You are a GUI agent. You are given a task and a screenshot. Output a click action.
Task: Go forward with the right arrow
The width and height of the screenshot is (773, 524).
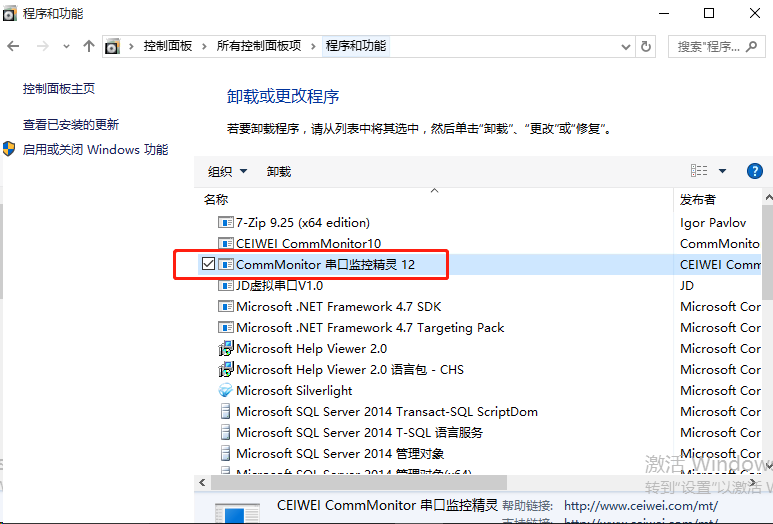coord(43,46)
